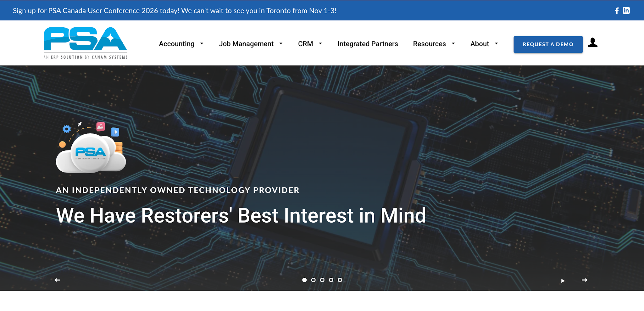Expand the Resources dropdown arrow
644x311 pixels.
pos(453,44)
